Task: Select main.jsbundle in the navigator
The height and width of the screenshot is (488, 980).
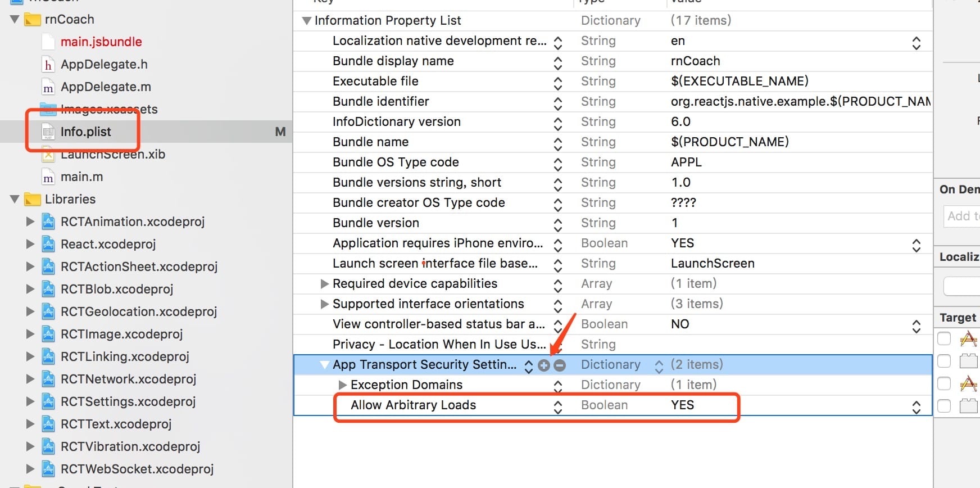Action: (101, 42)
